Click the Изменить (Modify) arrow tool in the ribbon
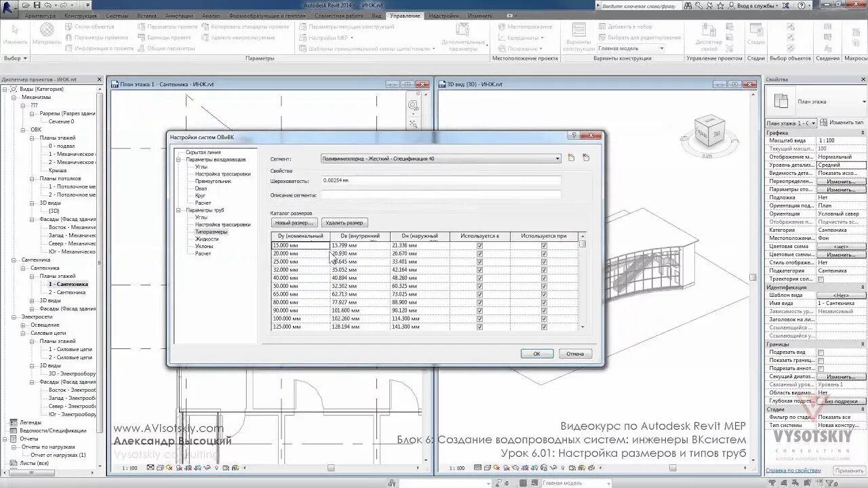The image size is (868, 488). click(x=14, y=33)
